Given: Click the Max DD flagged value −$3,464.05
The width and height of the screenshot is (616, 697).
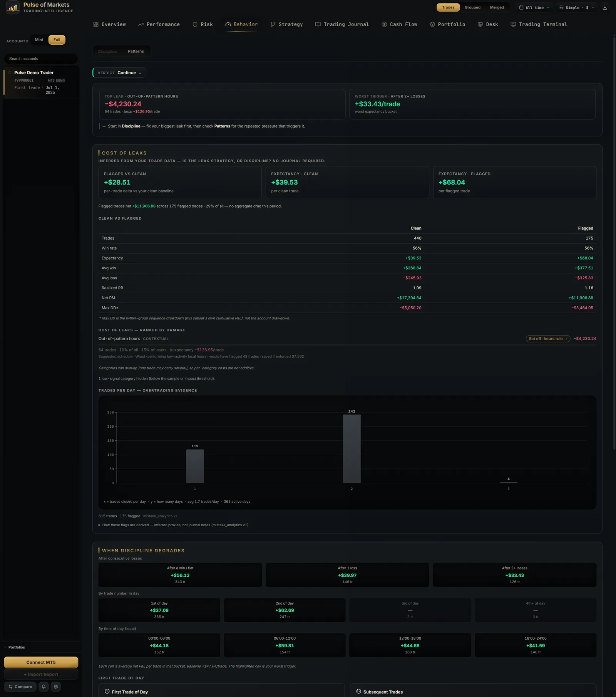Looking at the screenshot, I should point(582,308).
